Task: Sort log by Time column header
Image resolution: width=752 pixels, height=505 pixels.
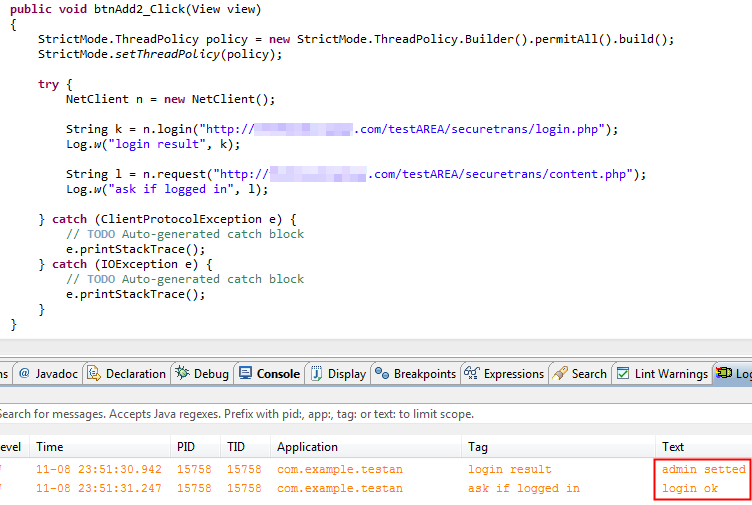Action: (100, 446)
